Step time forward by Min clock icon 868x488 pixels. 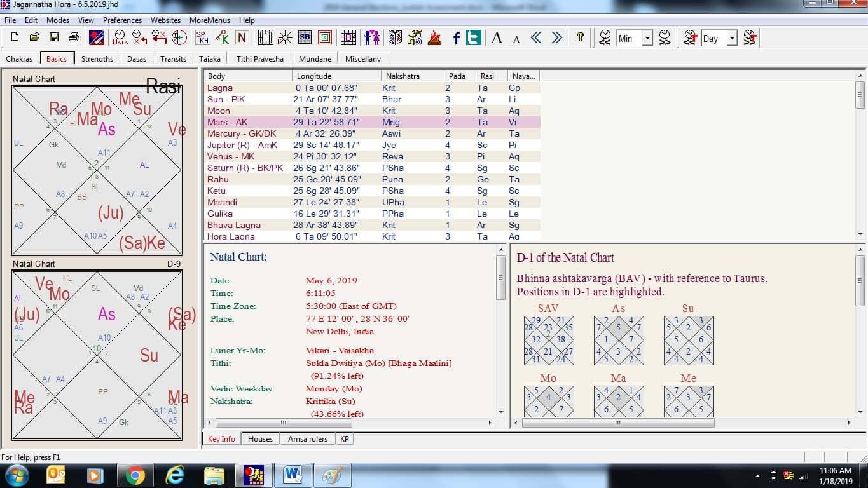[x=665, y=37]
